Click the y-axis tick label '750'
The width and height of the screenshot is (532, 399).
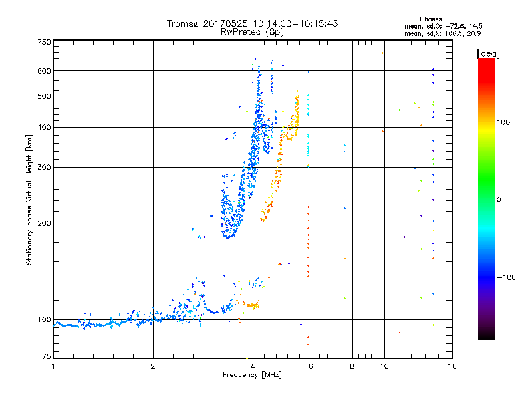44,42
